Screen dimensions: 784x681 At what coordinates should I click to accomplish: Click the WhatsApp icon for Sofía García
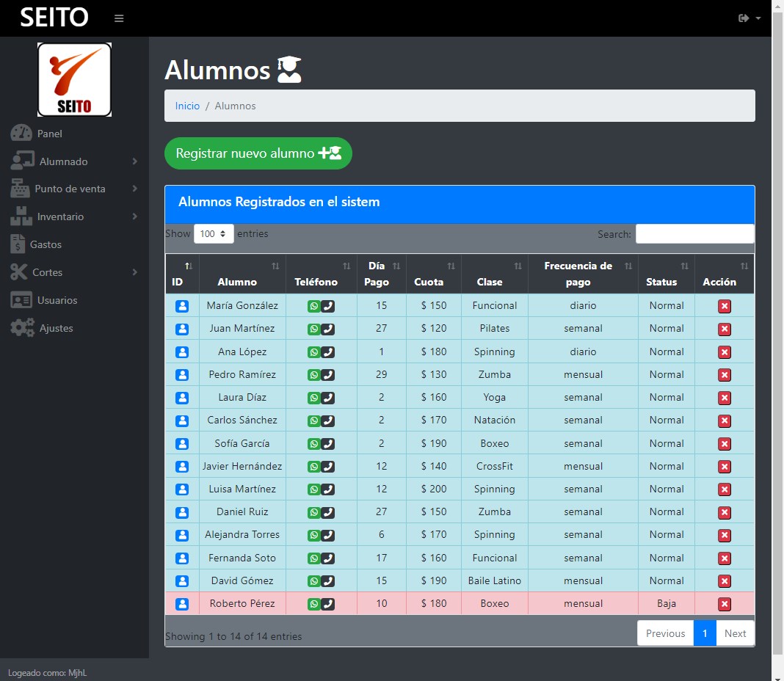click(x=314, y=444)
